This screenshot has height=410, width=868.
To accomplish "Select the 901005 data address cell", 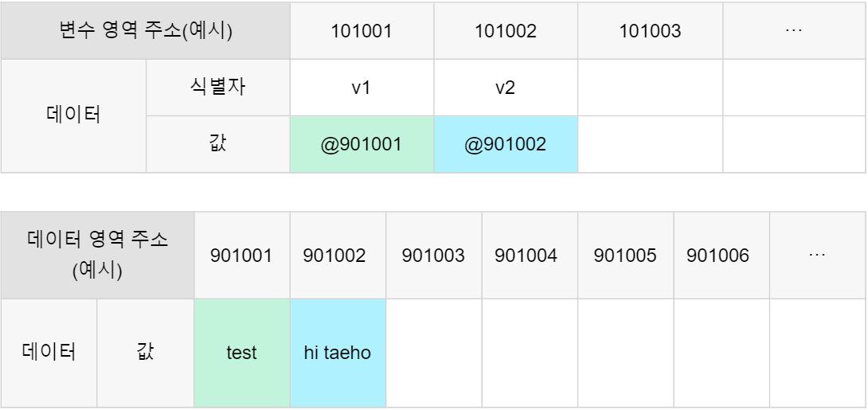I will [626, 255].
